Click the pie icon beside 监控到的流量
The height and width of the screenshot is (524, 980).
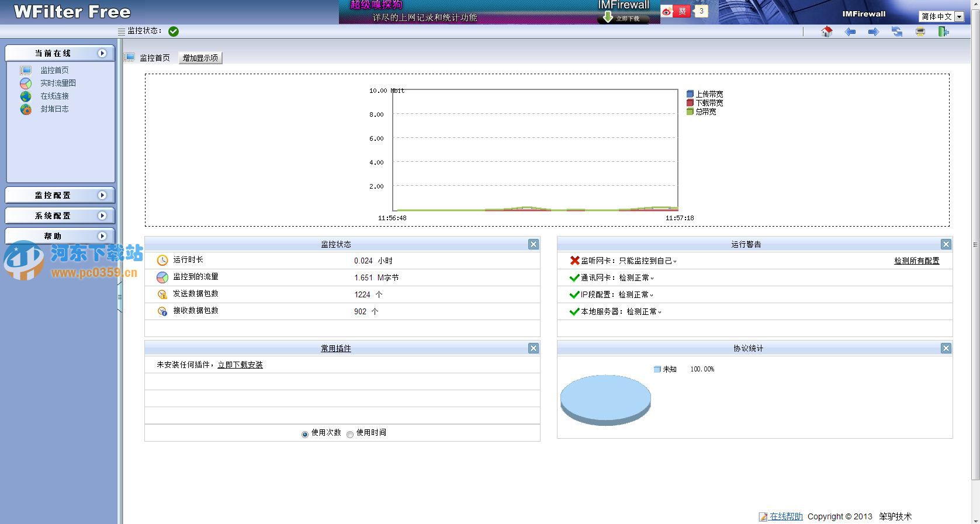pyautogui.click(x=162, y=277)
